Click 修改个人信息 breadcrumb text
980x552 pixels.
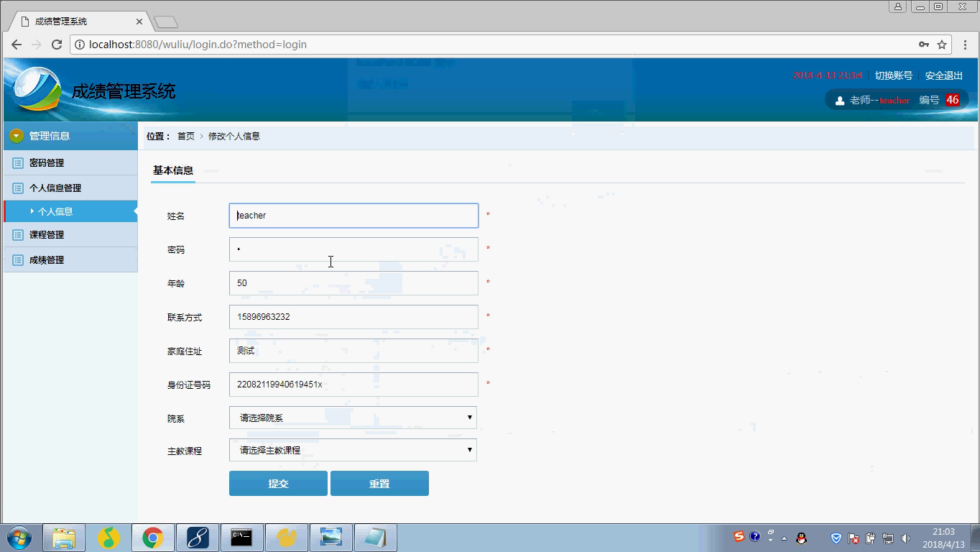pos(234,136)
